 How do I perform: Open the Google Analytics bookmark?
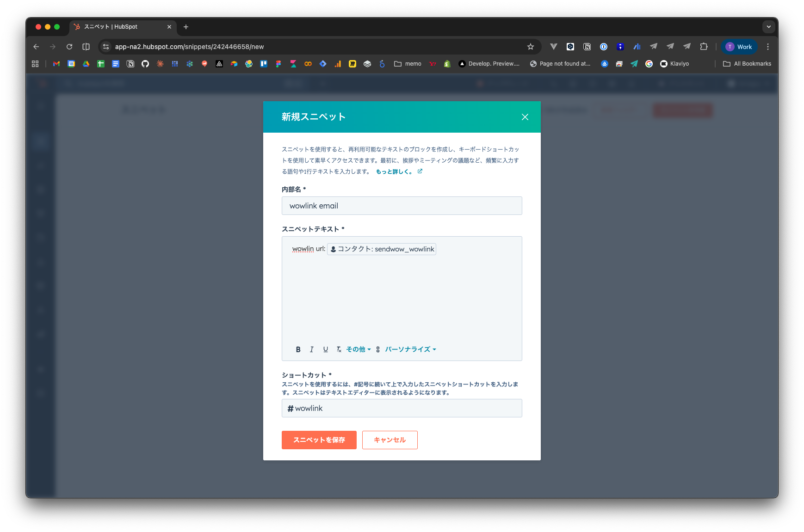pyautogui.click(x=338, y=64)
